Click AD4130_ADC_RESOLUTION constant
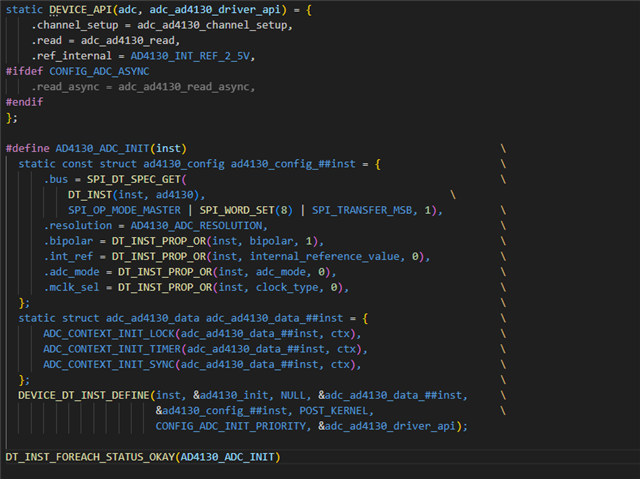This screenshot has height=479, width=640. (196, 226)
